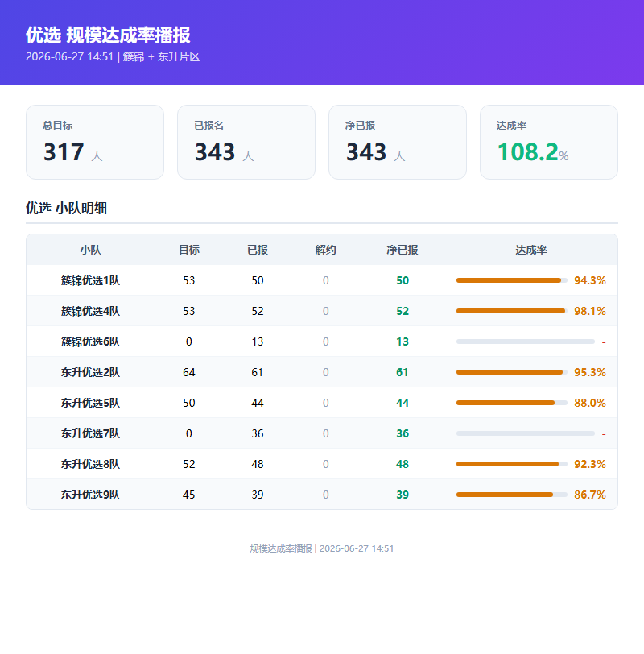
Task: Click the 108.2% 达成率 value
Action: (x=533, y=151)
